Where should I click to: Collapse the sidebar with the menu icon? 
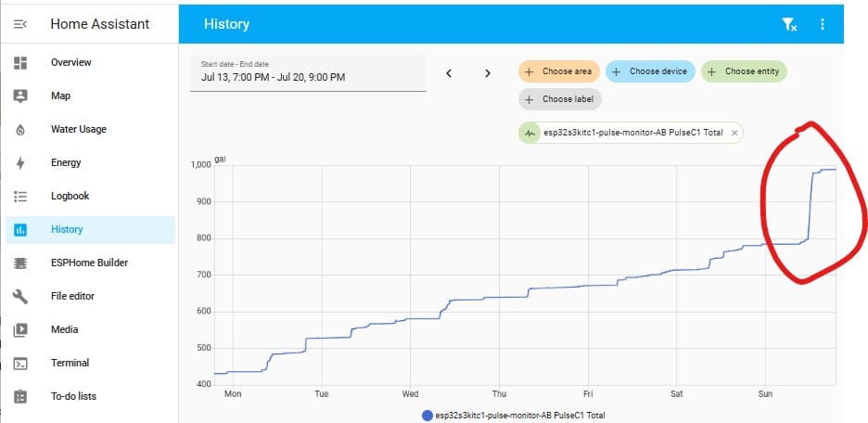pyautogui.click(x=20, y=24)
